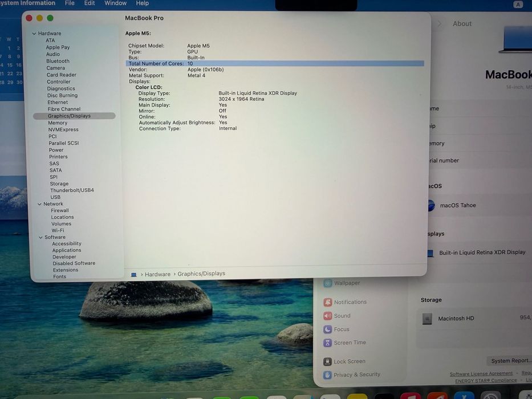Screen dimensions: 532x399
Task: Click the Screen Time hourglass icon
Action: click(x=327, y=343)
